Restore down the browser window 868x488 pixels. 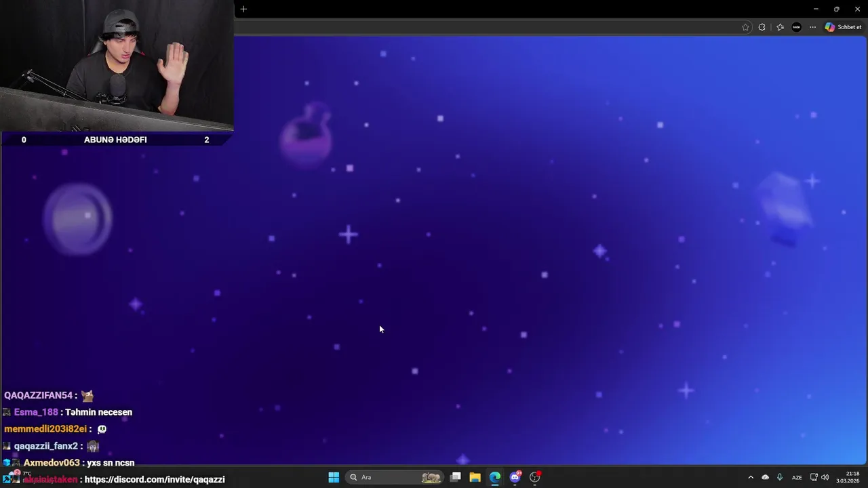tap(836, 9)
